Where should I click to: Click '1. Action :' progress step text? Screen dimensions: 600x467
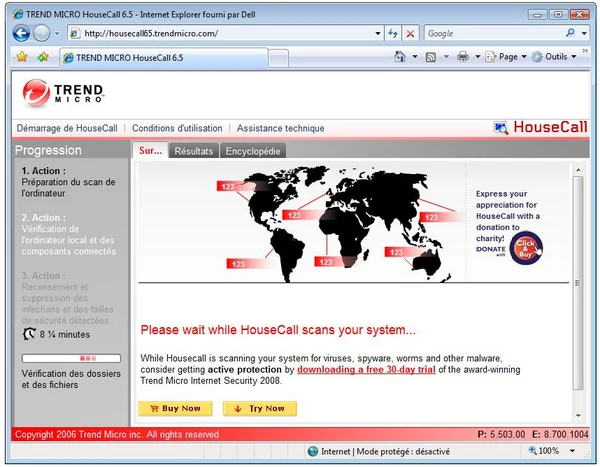pyautogui.click(x=44, y=171)
